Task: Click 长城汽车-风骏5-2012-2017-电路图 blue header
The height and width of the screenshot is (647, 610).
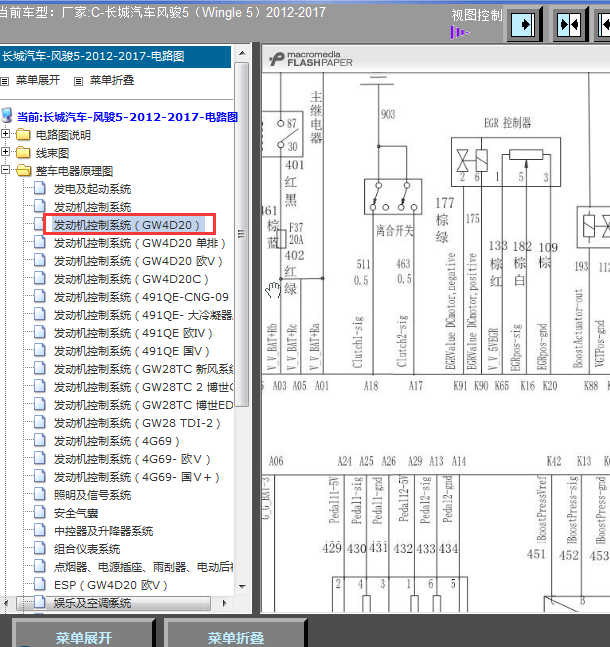Action: click(115, 57)
